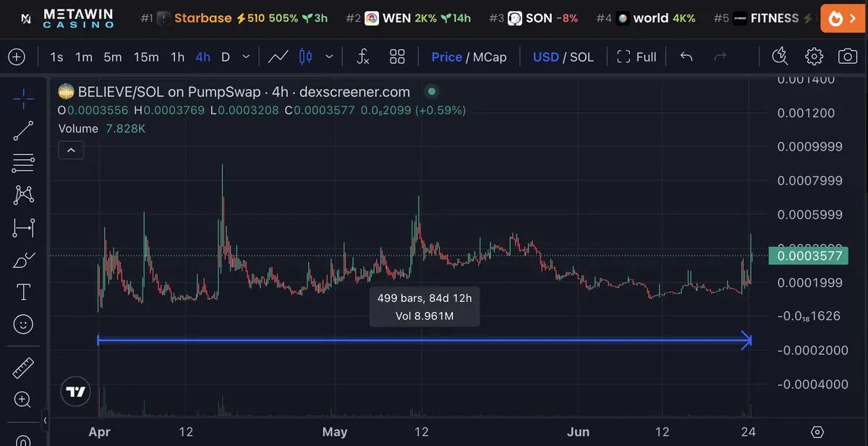The image size is (868, 446).
Task: Select the 15m timeframe
Action: pos(146,56)
